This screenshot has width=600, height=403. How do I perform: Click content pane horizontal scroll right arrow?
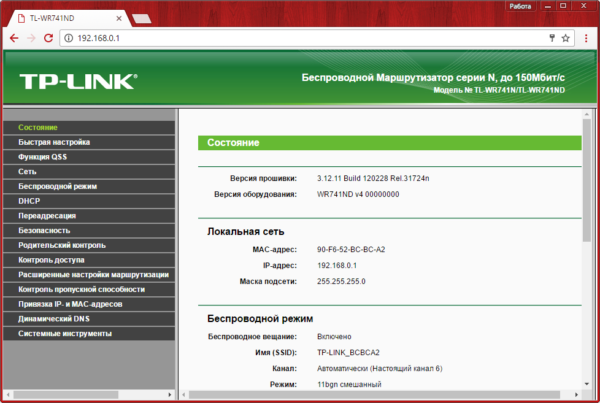pyautogui.click(x=576, y=395)
